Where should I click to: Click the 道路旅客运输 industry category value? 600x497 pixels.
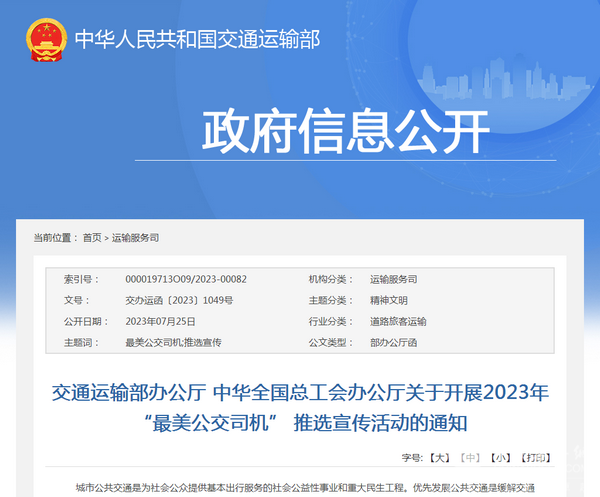[398, 321]
